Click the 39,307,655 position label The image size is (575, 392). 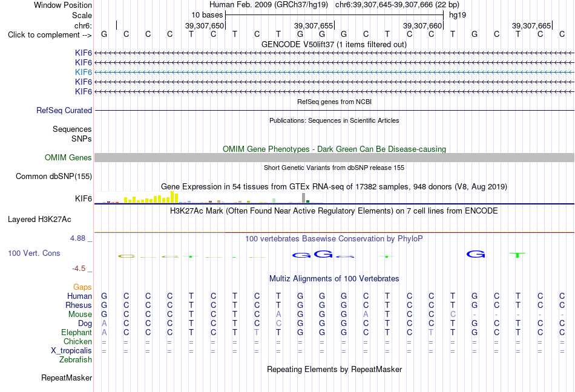tap(313, 25)
